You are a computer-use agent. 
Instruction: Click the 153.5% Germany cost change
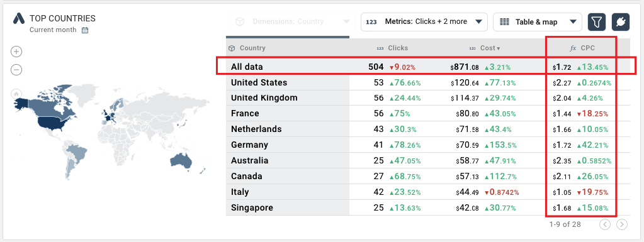(500, 145)
